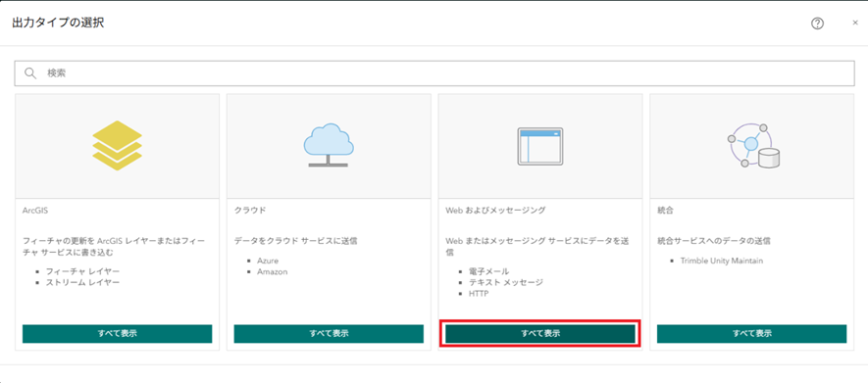Screen dimensions: 868x383
Task: Click the クラウド card title
Action: point(250,211)
